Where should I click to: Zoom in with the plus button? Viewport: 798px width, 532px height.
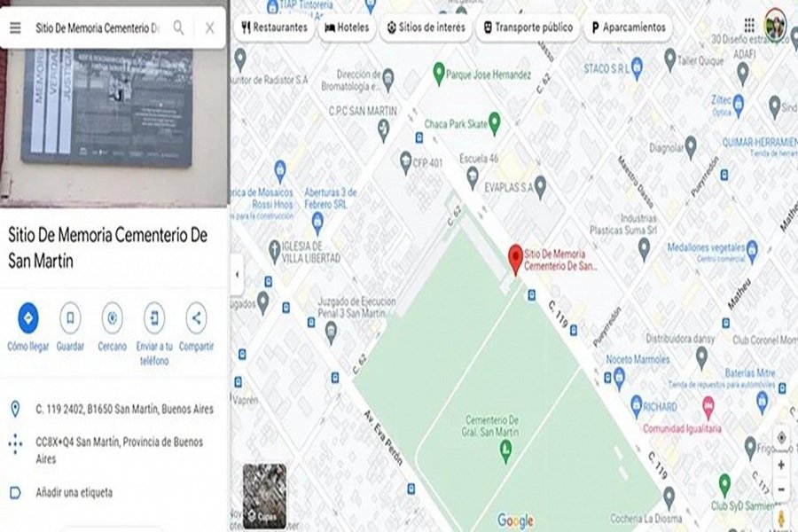(781, 465)
